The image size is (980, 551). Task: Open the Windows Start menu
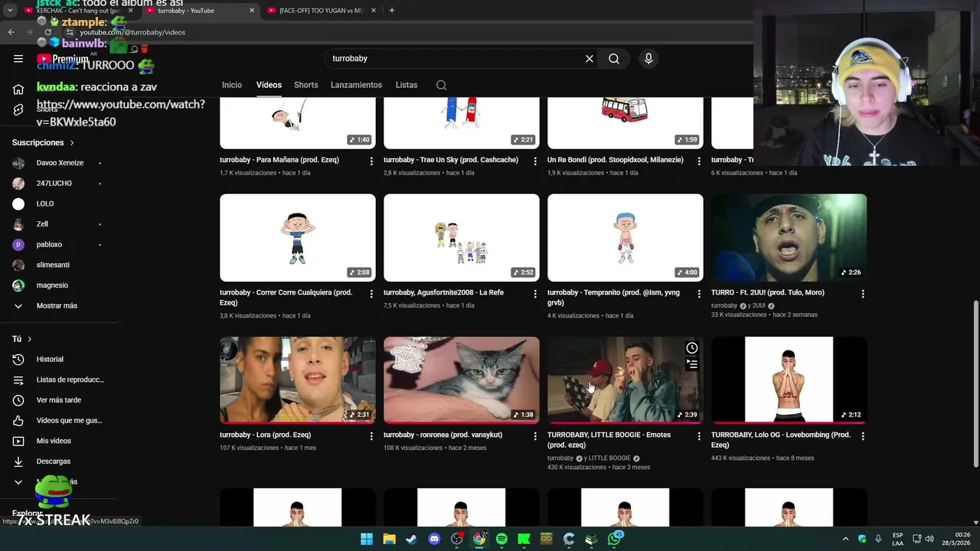[367, 539]
